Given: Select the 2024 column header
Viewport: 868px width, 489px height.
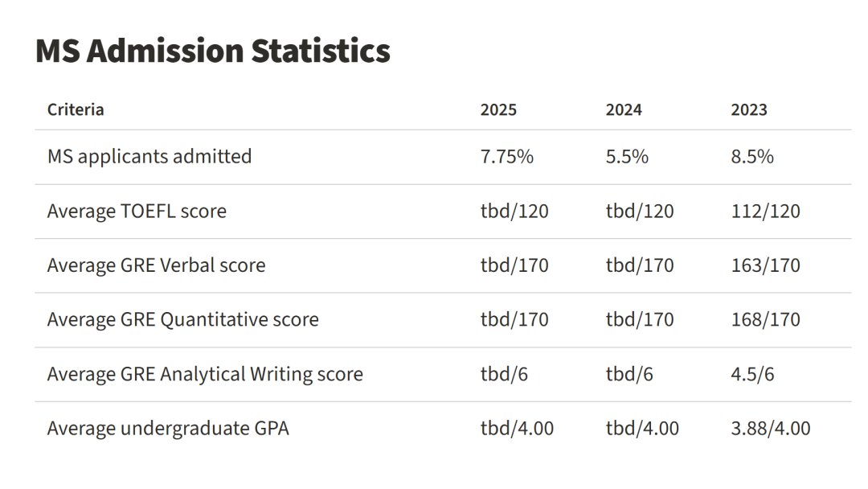Looking at the screenshot, I should 624,109.
